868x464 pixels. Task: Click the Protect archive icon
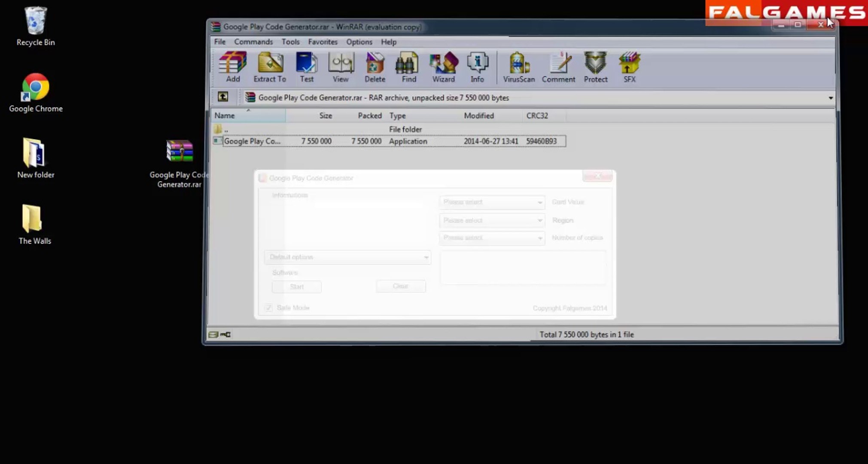click(595, 67)
